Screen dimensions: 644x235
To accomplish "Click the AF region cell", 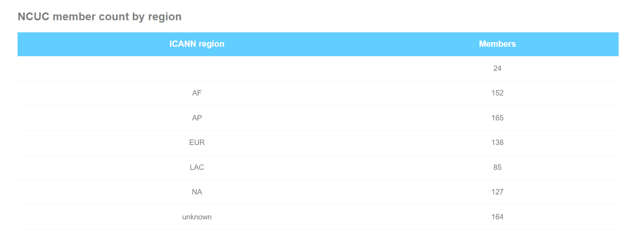I will [x=197, y=93].
